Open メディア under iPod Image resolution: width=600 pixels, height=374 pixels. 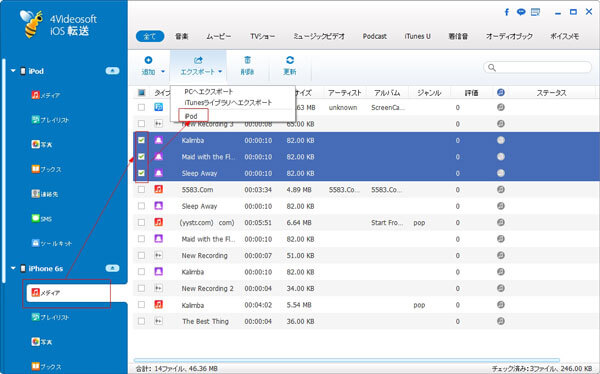point(46,95)
